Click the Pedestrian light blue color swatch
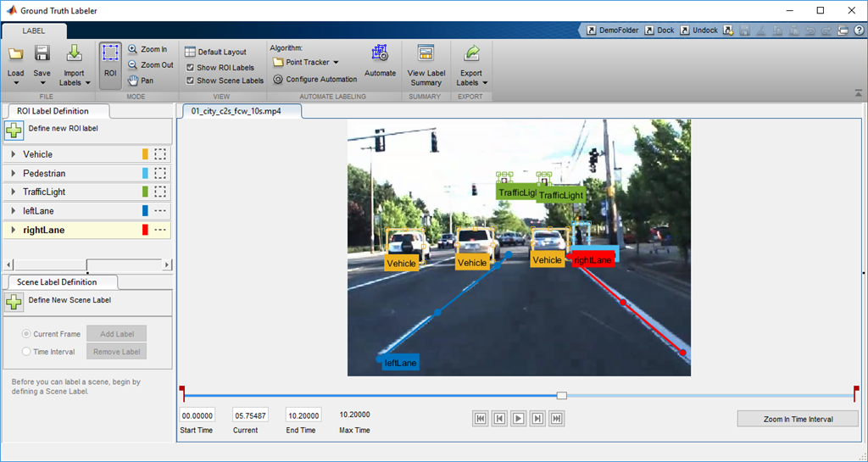The image size is (868, 462). point(145,173)
